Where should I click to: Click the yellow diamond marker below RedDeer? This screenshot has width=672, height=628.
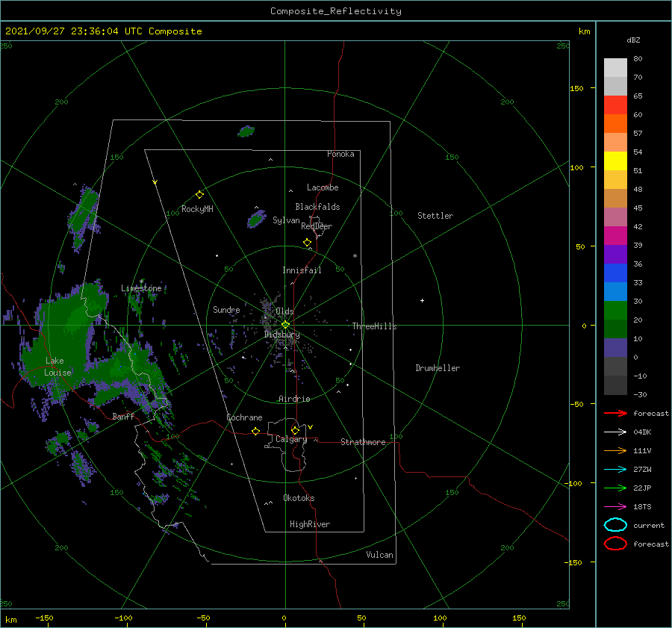pyautogui.click(x=308, y=243)
